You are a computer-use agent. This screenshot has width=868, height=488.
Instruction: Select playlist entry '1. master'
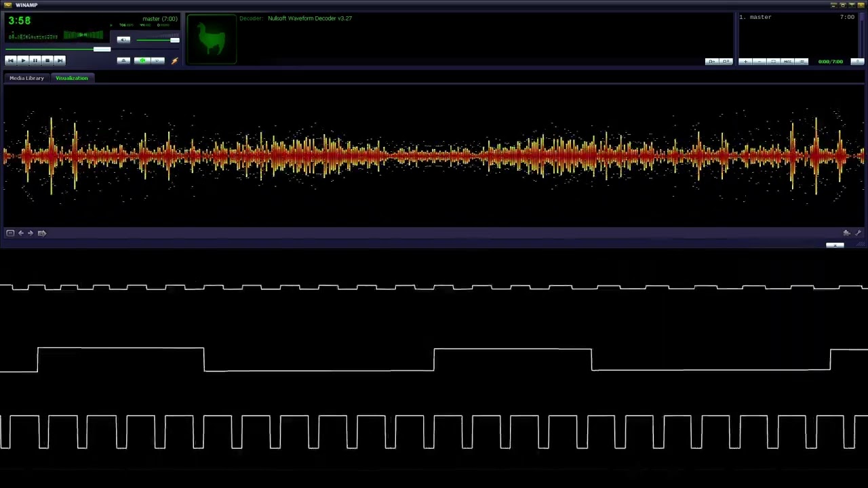(797, 17)
